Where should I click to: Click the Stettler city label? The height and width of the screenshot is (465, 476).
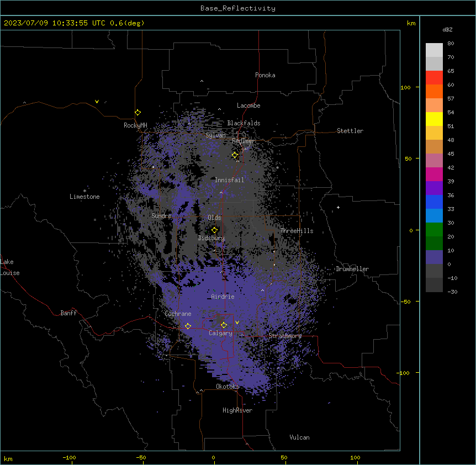coord(350,131)
